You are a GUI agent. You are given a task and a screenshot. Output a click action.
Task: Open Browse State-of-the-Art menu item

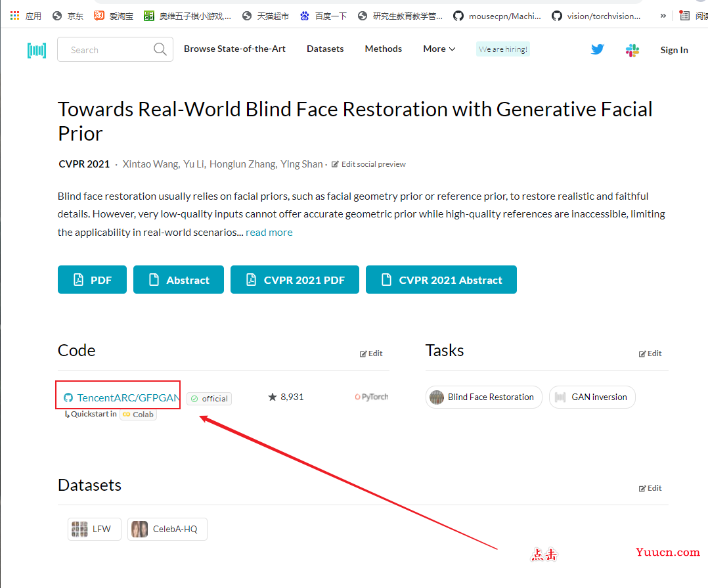pyautogui.click(x=234, y=49)
